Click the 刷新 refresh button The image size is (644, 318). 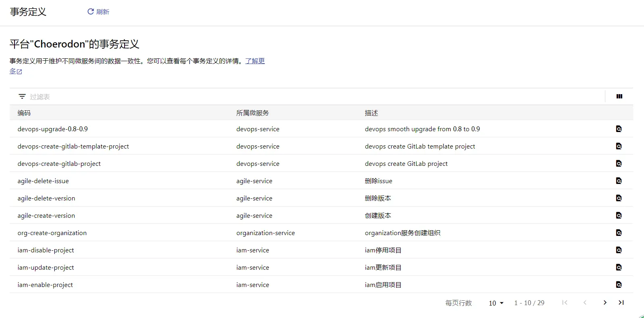[x=98, y=12]
